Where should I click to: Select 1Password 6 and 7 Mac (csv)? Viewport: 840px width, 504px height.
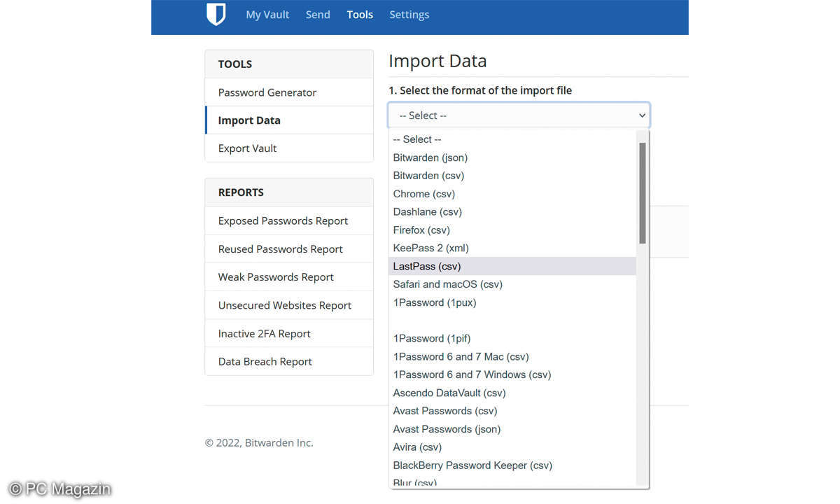(512, 356)
